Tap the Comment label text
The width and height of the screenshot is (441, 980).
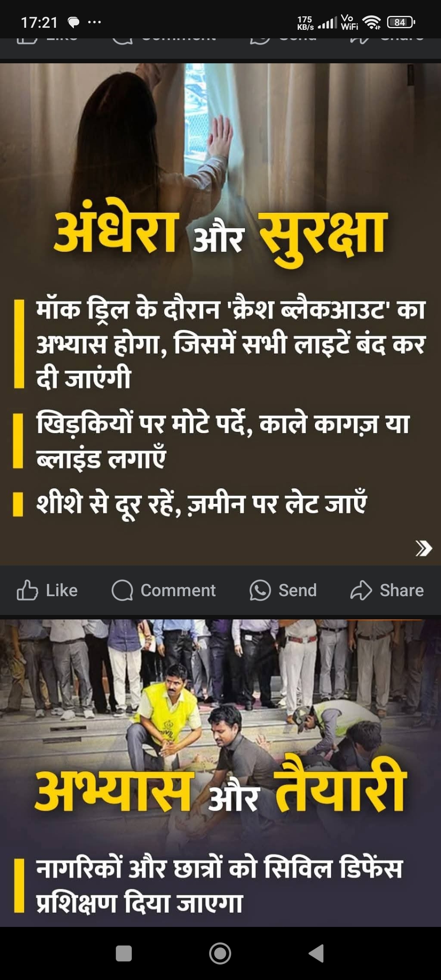(178, 590)
